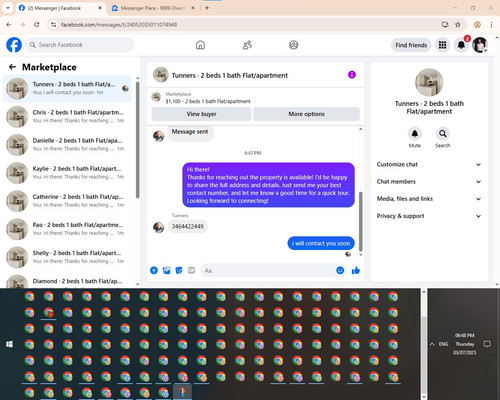
Task: Click the Tunners chat header title
Action: (230, 75)
